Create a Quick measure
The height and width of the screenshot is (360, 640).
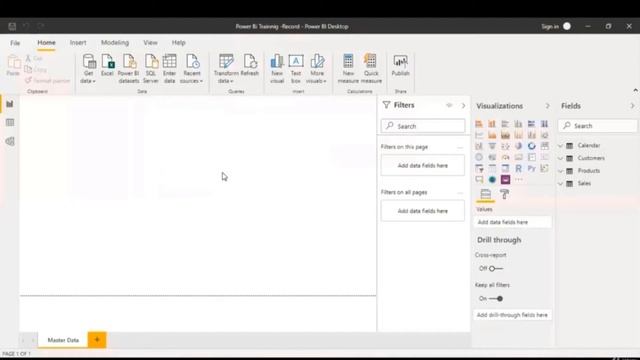tap(371, 69)
